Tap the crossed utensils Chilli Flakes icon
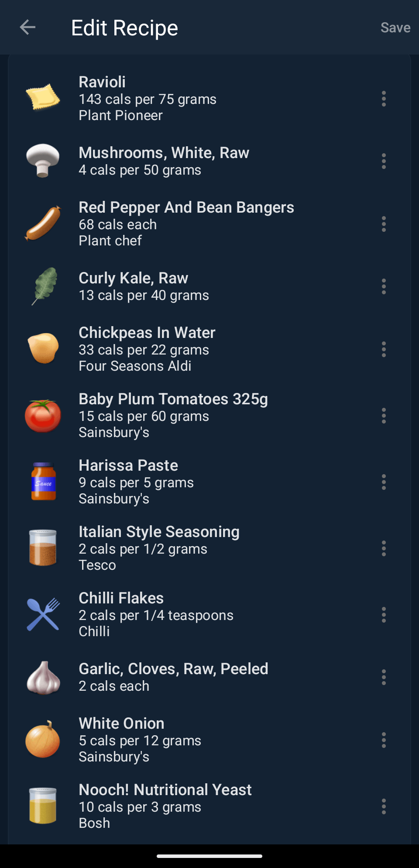The image size is (419, 868). pos(43,614)
